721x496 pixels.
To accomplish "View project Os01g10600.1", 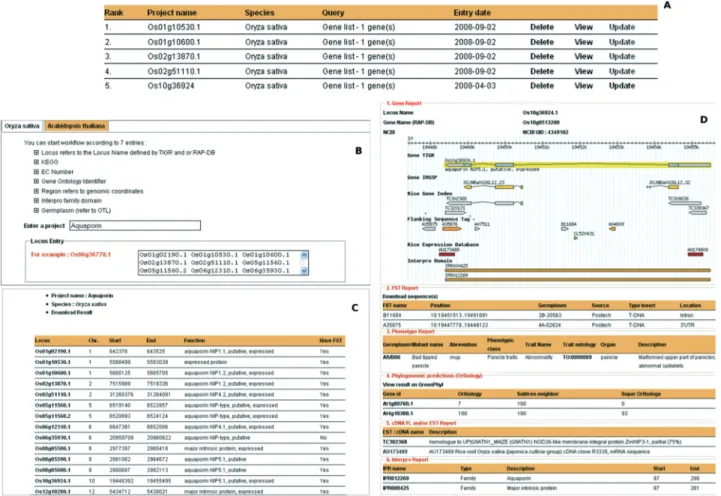I will [583, 42].
